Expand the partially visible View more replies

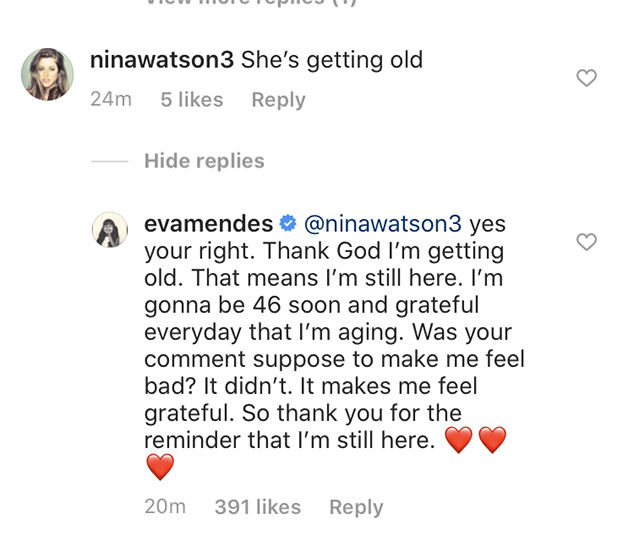pos(251,2)
